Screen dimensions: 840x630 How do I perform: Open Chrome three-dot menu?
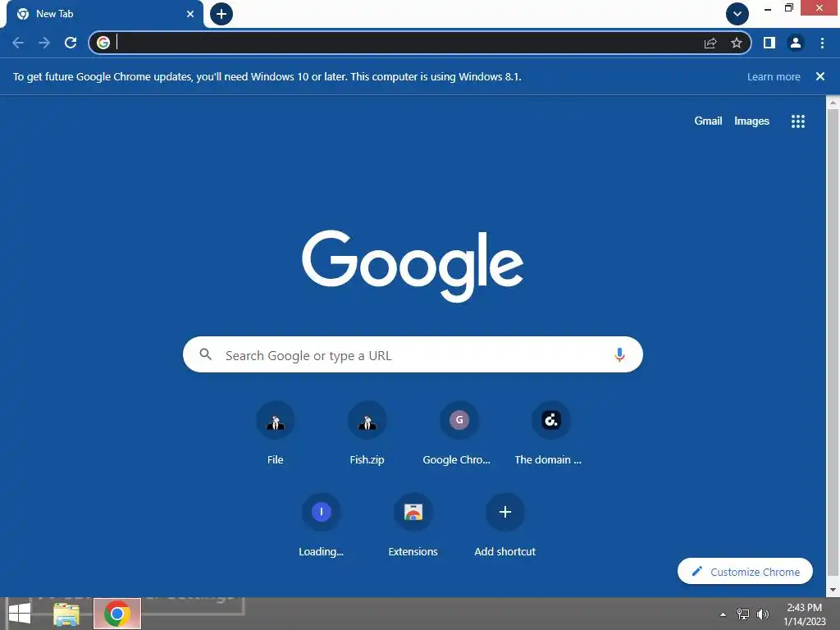(822, 43)
